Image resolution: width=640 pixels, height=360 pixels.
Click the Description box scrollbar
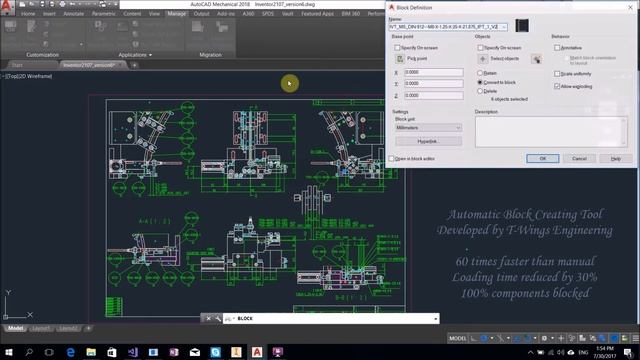coord(623,131)
